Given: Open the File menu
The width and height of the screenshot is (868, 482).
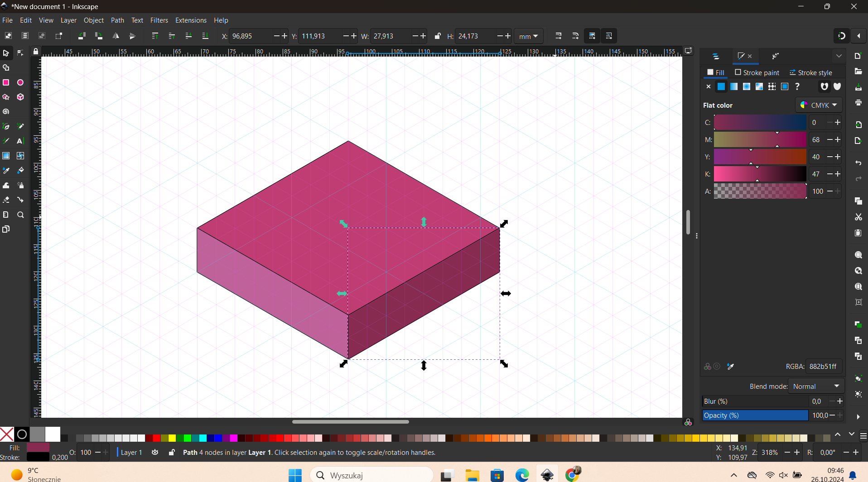Looking at the screenshot, I should (x=7, y=20).
